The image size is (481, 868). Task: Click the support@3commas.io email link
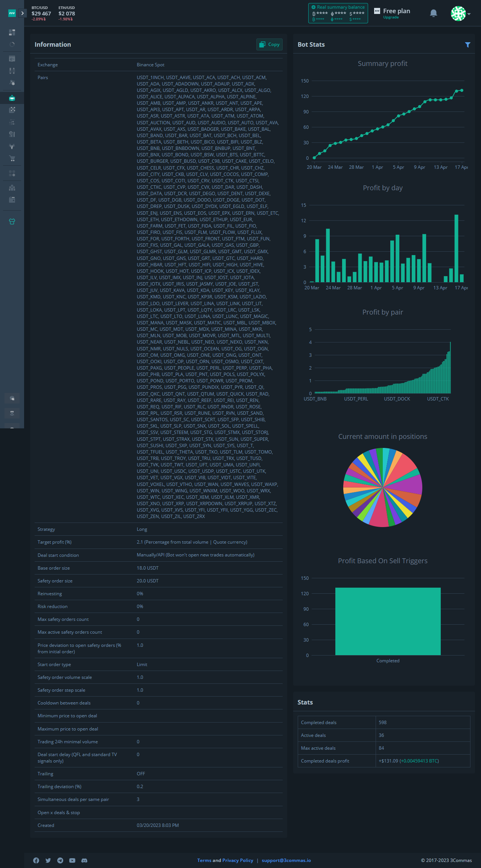(x=286, y=860)
